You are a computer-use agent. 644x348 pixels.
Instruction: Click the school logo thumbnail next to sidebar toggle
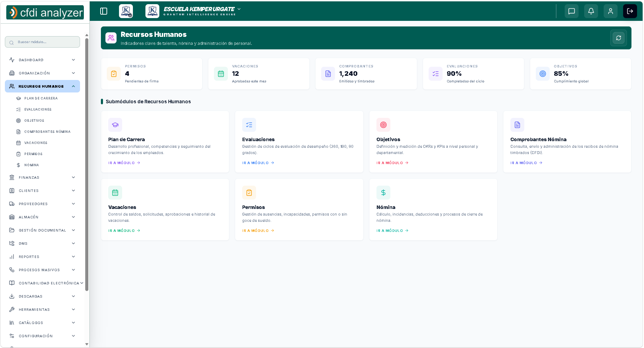click(x=126, y=11)
